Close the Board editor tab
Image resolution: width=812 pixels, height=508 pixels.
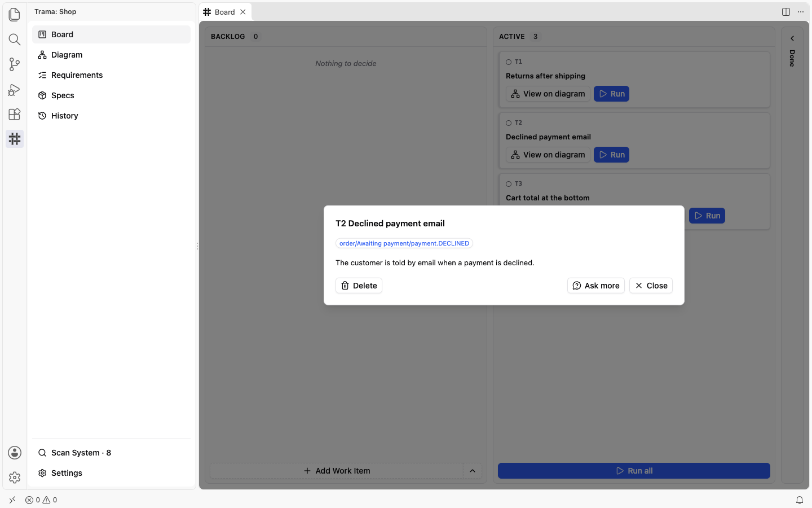tap(243, 12)
